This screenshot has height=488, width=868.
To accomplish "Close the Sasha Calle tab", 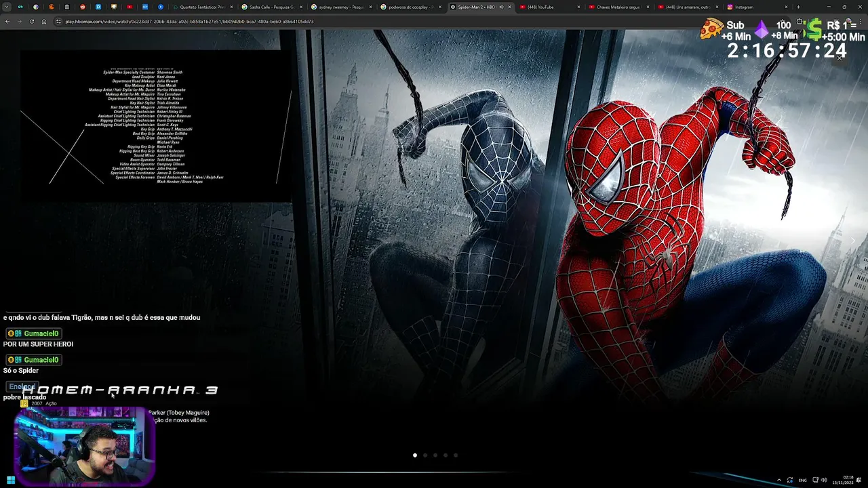I will [x=301, y=7].
